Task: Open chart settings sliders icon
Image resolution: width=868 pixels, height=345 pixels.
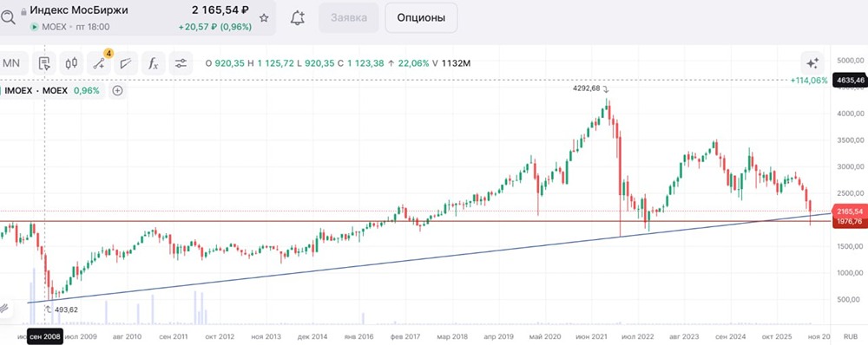Action: point(181,63)
